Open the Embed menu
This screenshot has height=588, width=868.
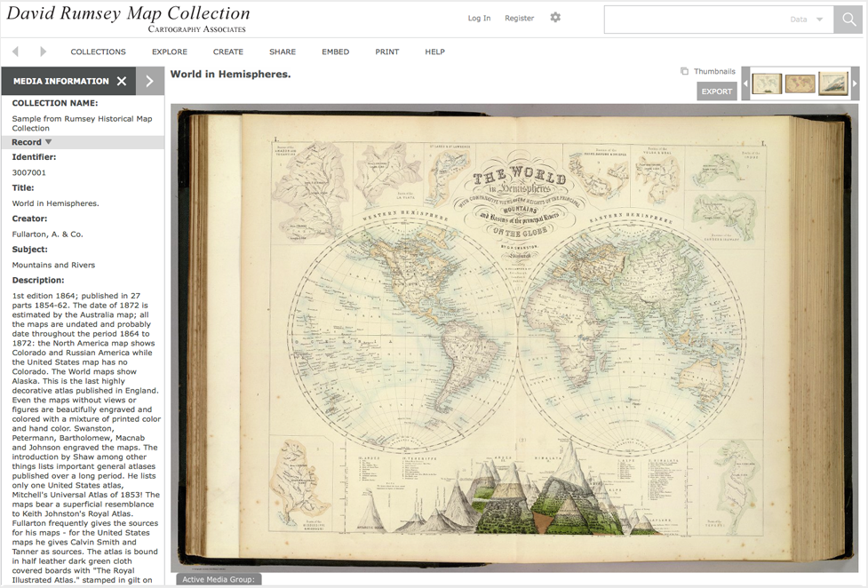(x=336, y=52)
